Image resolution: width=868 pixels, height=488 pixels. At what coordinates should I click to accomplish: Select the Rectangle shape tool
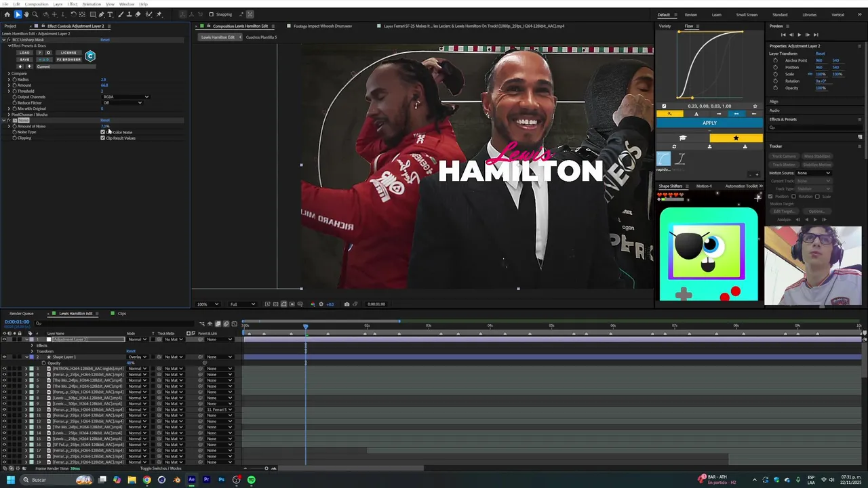point(93,14)
